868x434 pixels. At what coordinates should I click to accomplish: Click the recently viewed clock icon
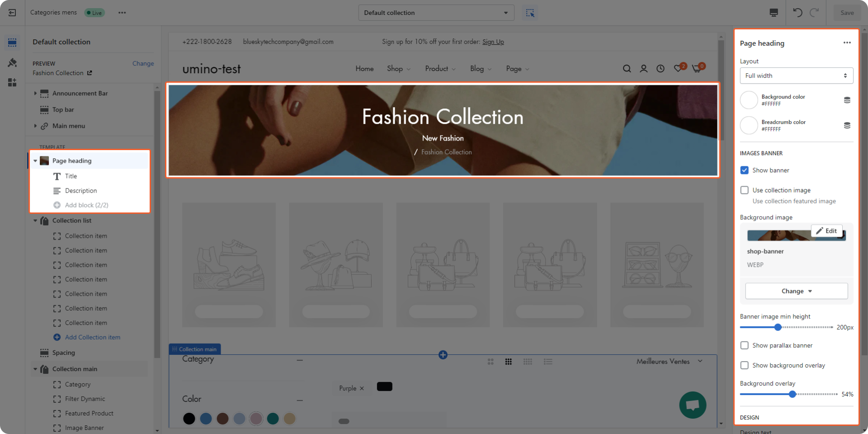click(660, 69)
